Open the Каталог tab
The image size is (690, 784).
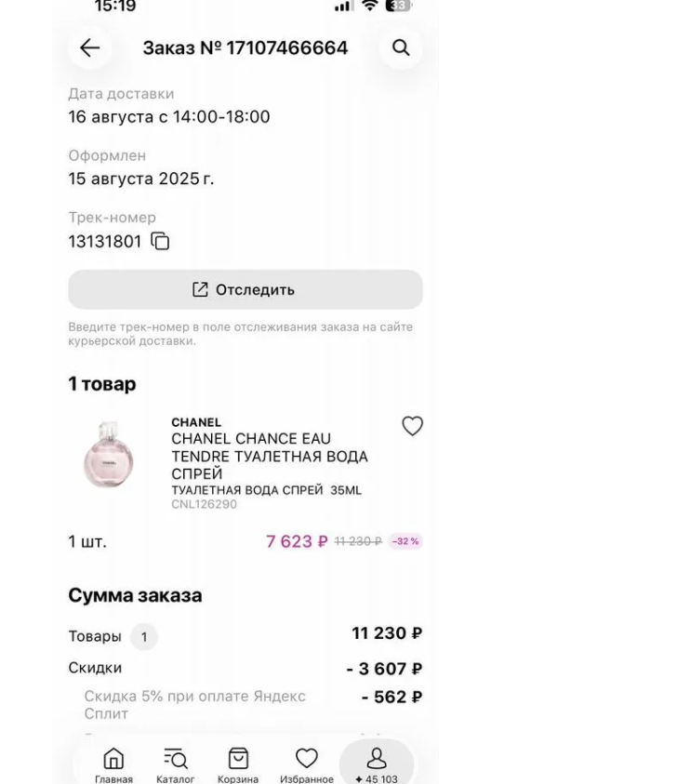tap(175, 765)
